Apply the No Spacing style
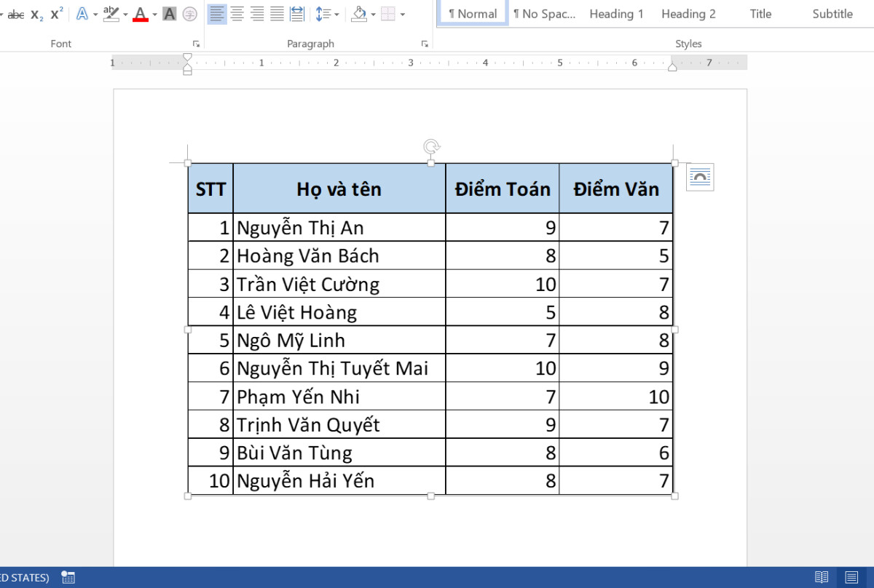The image size is (874, 588). tap(544, 14)
